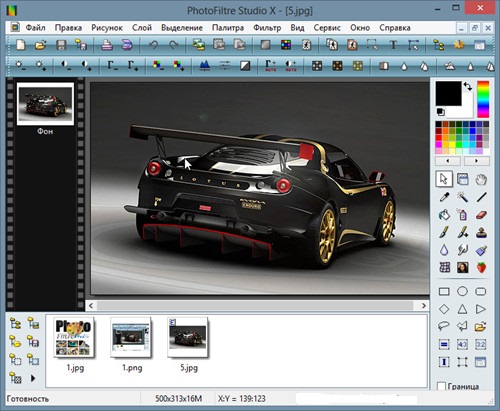Select the paintbrush tool
This screenshot has height=411, width=500.
(444, 232)
